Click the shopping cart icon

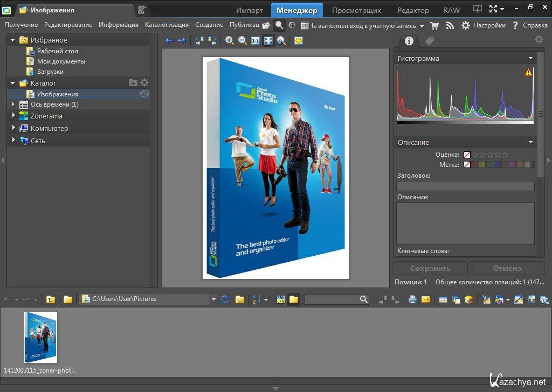[434, 25]
